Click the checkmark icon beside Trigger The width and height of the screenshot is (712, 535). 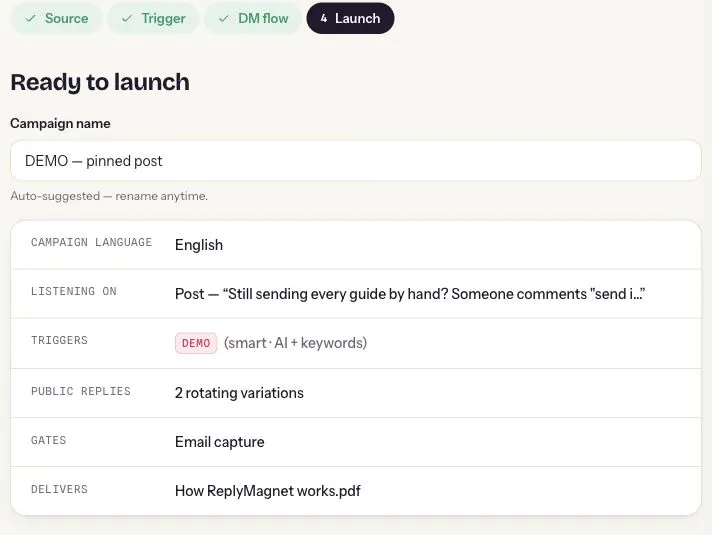click(127, 19)
